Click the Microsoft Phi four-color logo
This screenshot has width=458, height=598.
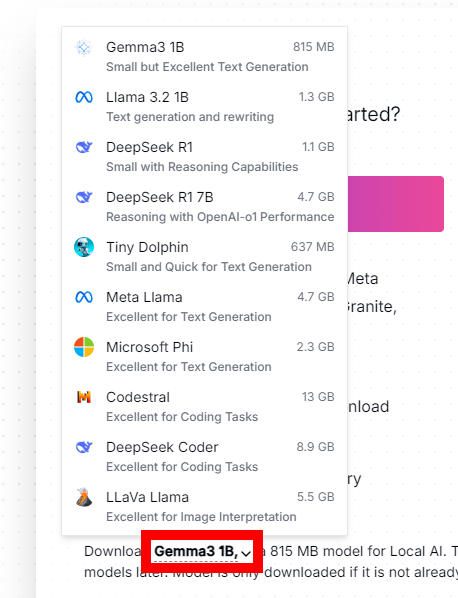coord(84,347)
